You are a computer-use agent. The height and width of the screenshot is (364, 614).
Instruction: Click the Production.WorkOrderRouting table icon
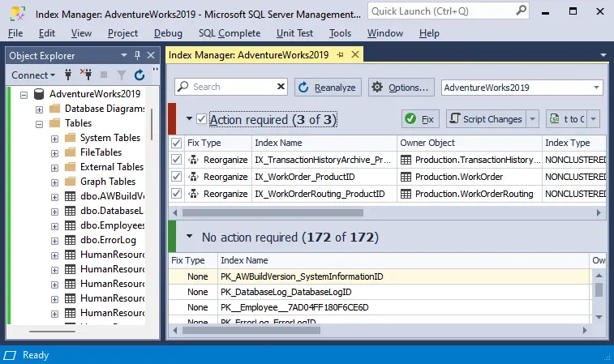pyautogui.click(x=406, y=194)
